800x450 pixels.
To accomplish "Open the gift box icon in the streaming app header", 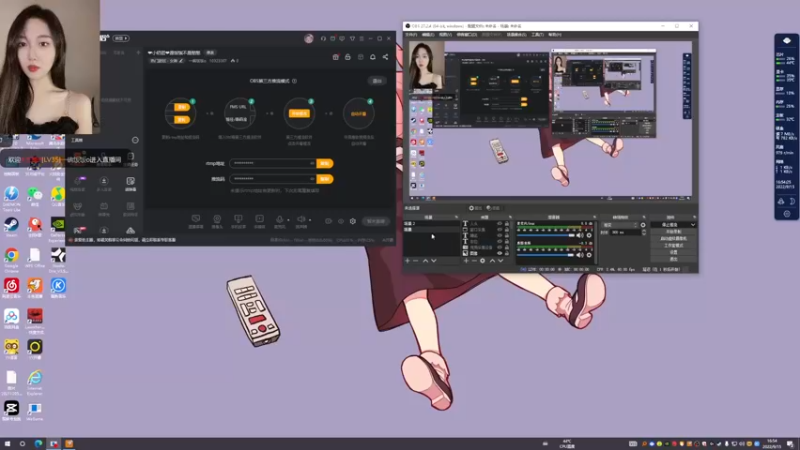I will pyautogui.click(x=335, y=57).
